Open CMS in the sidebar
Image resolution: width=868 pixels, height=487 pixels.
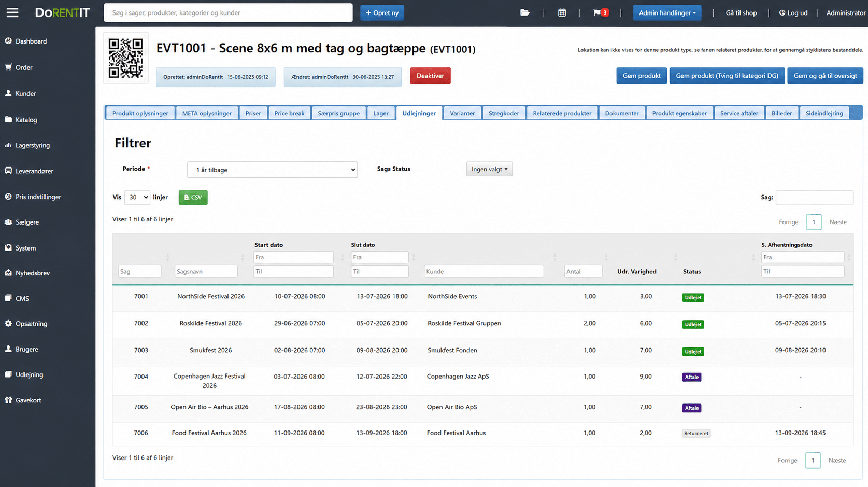pyautogui.click(x=22, y=298)
